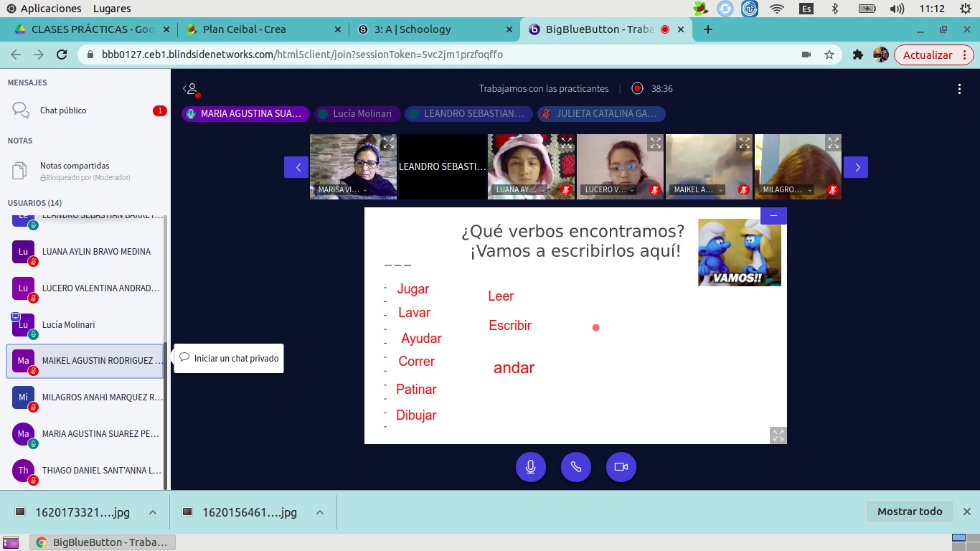
Task: Open the Lugares menu
Action: 112,9
